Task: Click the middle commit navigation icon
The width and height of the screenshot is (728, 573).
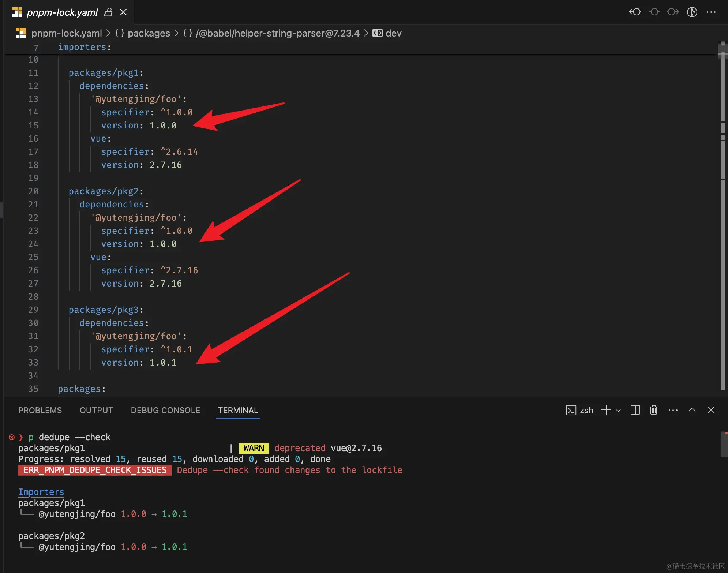Action: point(654,12)
